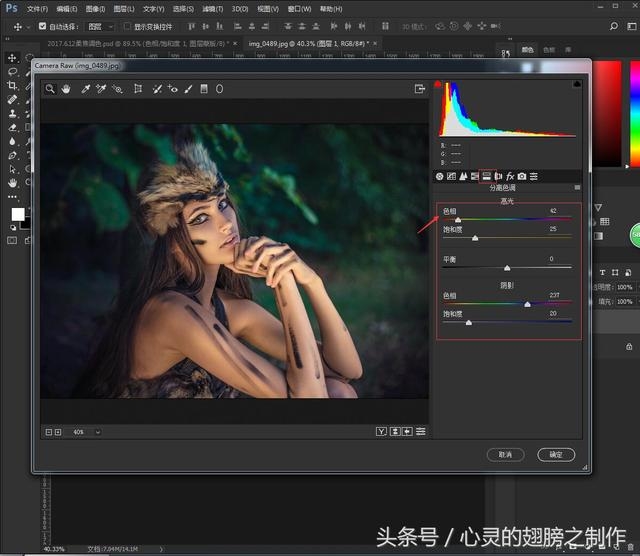The height and width of the screenshot is (556, 640).
Task: Select the Transform tool in Camera Raw
Action: click(138, 89)
